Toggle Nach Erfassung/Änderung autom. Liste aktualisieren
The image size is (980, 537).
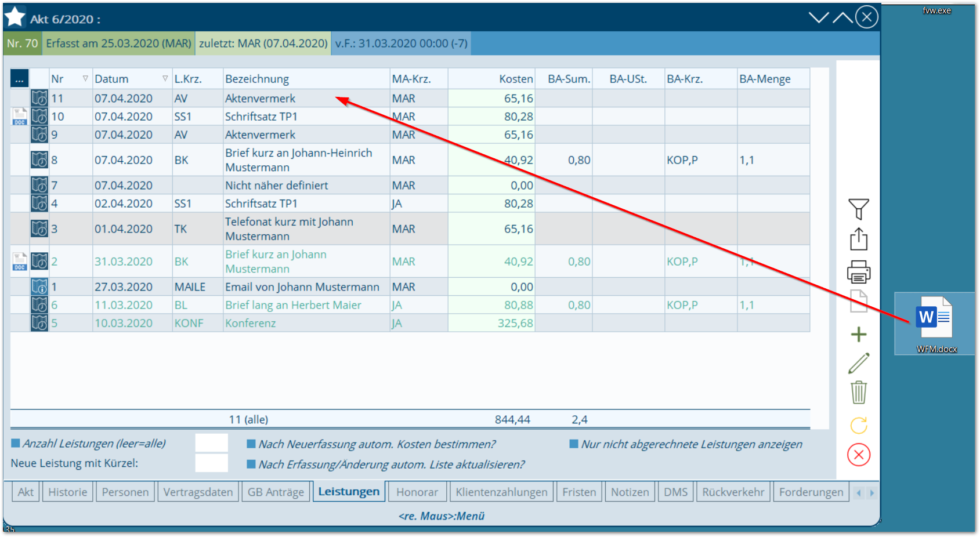click(251, 464)
